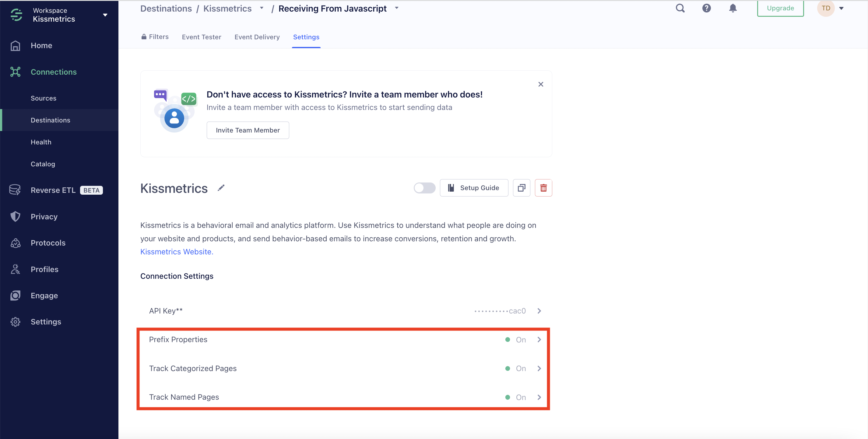Expand the workspace Kissmetrics switcher dropdown
The height and width of the screenshot is (439, 868).
tap(105, 15)
